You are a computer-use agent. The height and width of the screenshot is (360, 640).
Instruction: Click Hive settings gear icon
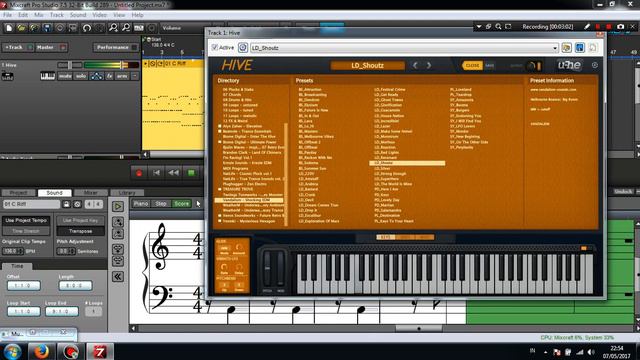pos(595,65)
